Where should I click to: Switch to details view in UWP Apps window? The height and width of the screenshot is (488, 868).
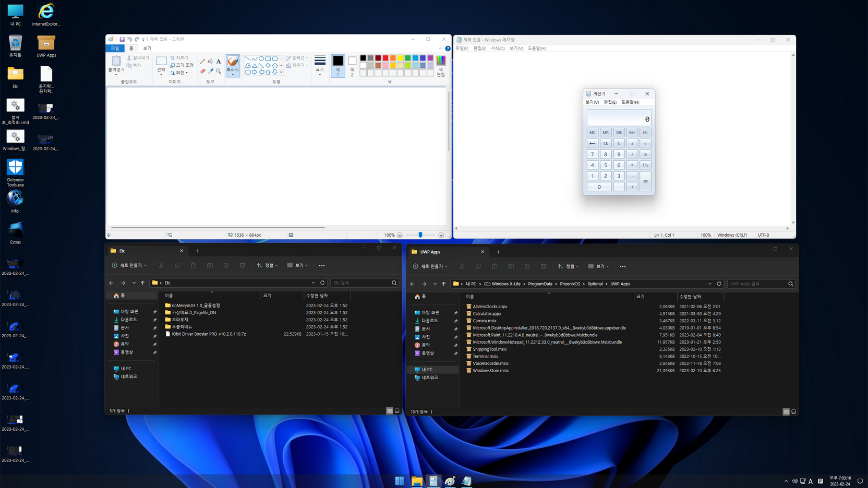pyautogui.click(x=786, y=412)
